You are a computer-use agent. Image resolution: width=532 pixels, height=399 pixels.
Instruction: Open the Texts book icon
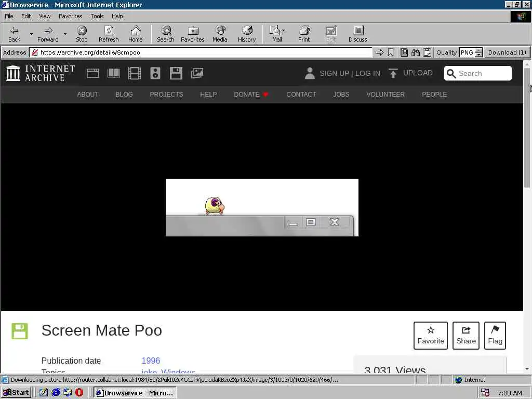point(114,73)
